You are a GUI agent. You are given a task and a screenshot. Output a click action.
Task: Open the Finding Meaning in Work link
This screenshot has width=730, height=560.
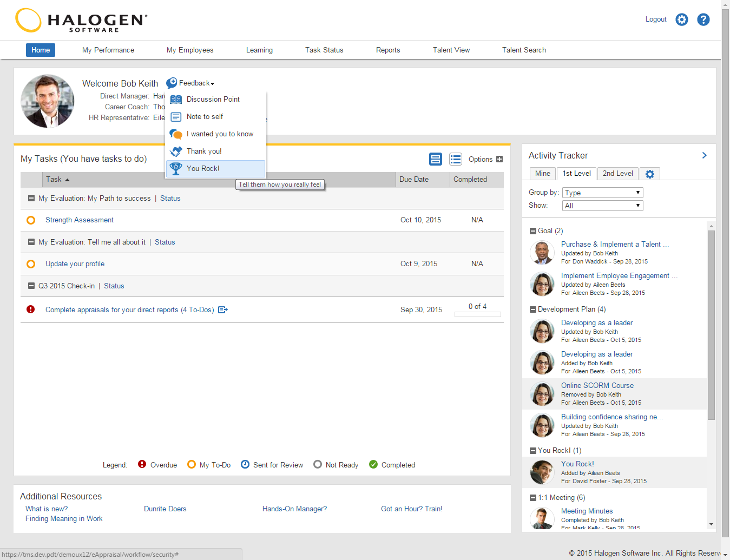[x=64, y=519]
